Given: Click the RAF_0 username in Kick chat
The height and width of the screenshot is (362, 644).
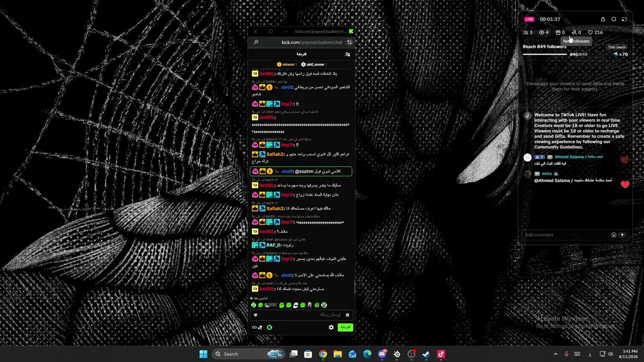Looking at the screenshot, I should [x=274, y=245].
